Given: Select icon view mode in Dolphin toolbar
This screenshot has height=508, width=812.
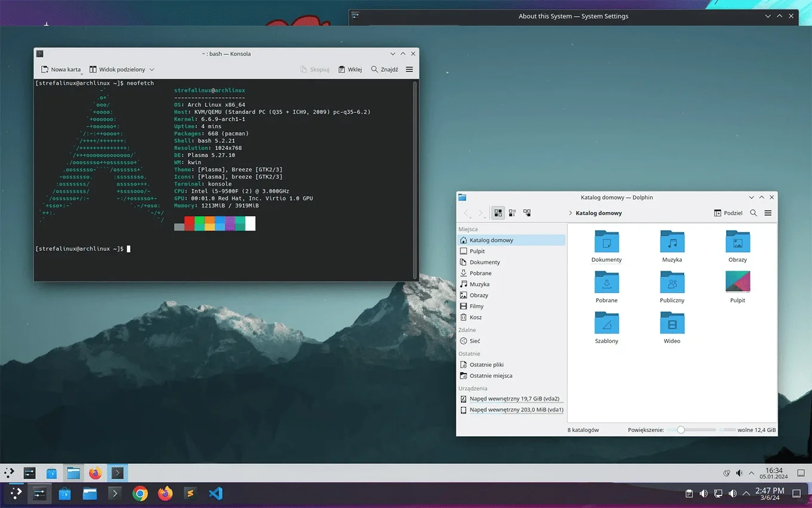Looking at the screenshot, I should pyautogui.click(x=497, y=213).
